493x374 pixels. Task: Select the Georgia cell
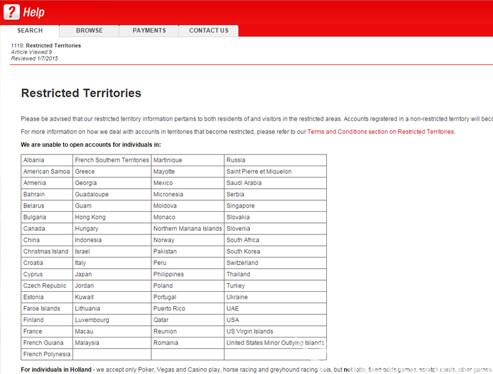(112, 183)
